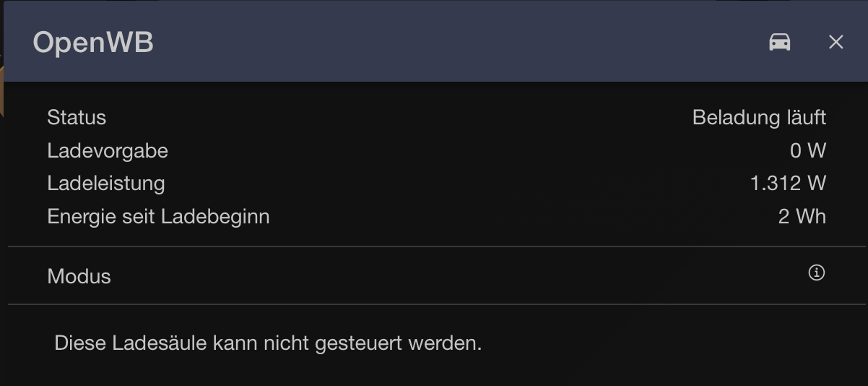Click the Status label
Image resolution: width=868 pixels, height=386 pixels.
click(77, 117)
